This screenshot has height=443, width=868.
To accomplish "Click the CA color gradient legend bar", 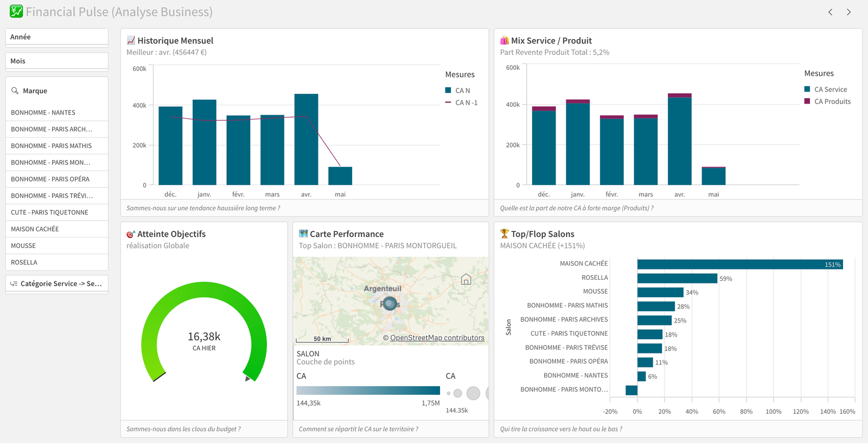I will coord(368,390).
